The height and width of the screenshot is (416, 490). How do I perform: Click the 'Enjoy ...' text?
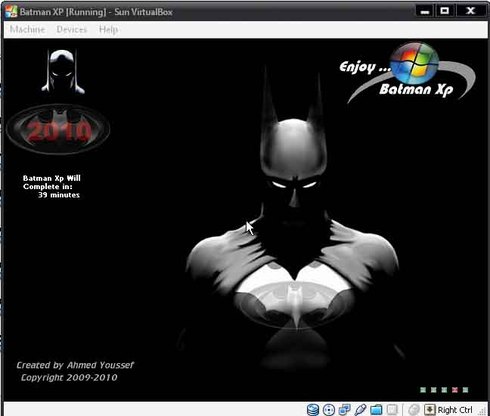coord(365,67)
